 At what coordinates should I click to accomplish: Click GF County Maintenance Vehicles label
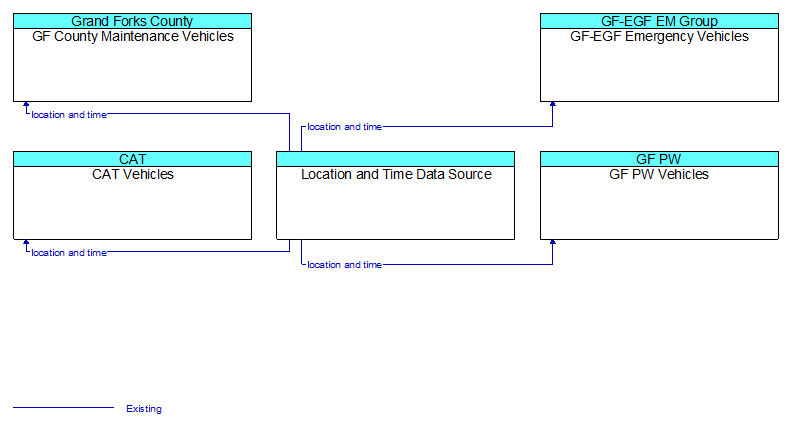tap(133, 37)
